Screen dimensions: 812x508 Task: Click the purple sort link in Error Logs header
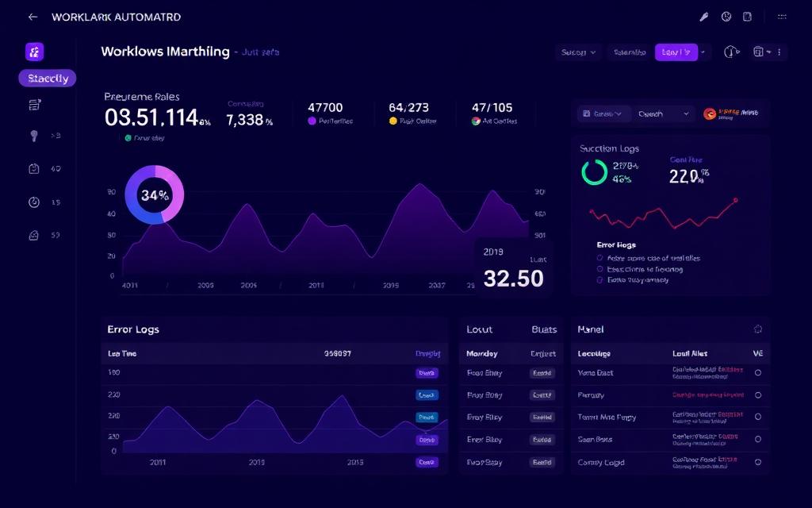tap(427, 353)
